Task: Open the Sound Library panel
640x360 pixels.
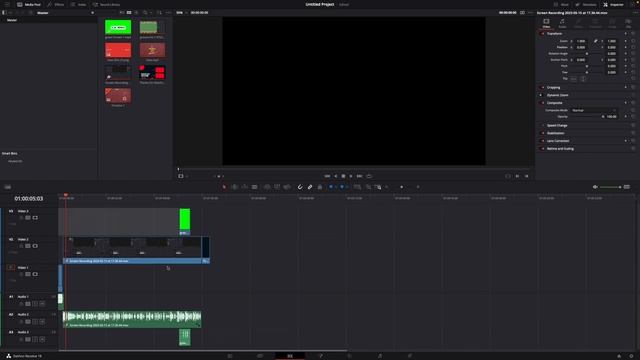Action: [x=106, y=4]
